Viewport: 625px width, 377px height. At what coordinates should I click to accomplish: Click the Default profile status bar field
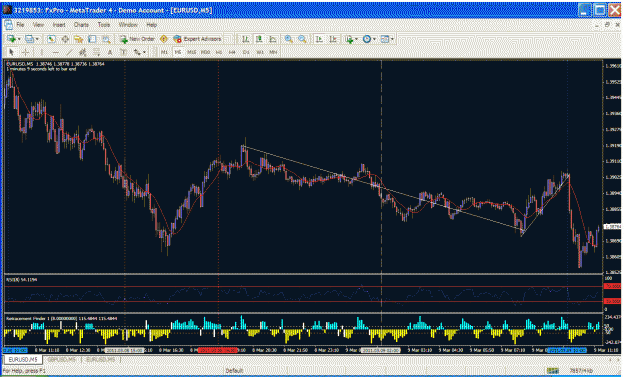[234, 371]
